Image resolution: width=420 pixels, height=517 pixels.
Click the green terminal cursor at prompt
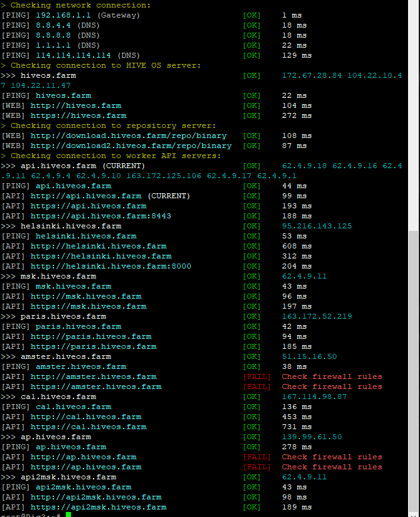[x=68, y=514]
